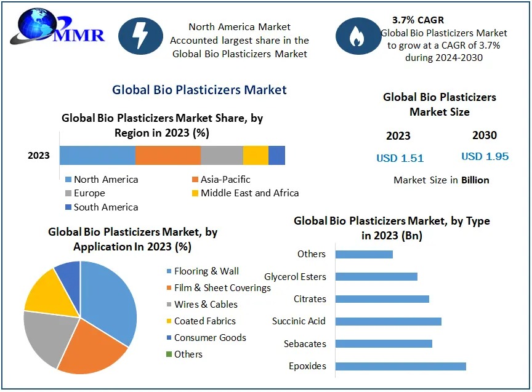Click the flame circle icon

[358, 37]
